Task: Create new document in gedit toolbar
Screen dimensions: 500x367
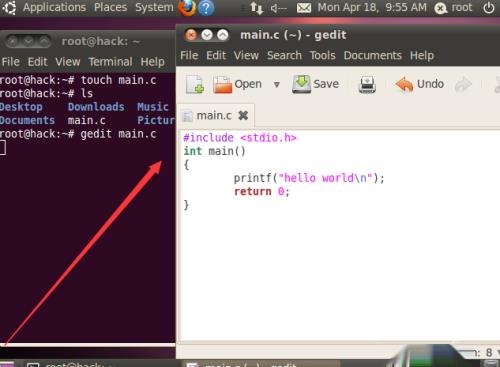Action: pos(195,85)
